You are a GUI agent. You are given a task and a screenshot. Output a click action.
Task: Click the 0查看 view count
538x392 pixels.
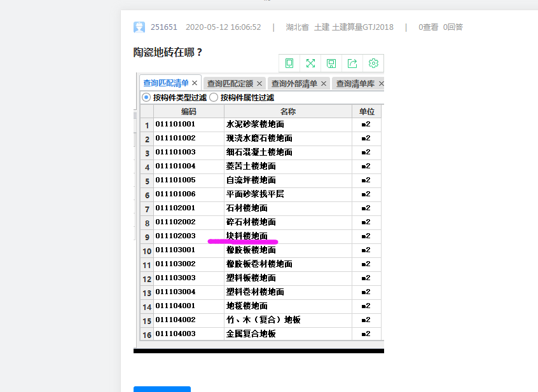pos(428,27)
